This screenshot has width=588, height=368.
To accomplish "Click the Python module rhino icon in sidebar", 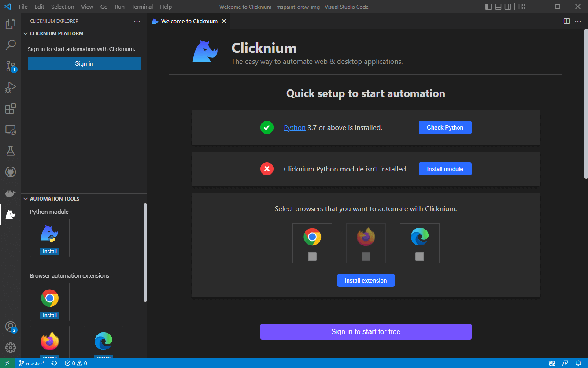I will coord(49,234).
